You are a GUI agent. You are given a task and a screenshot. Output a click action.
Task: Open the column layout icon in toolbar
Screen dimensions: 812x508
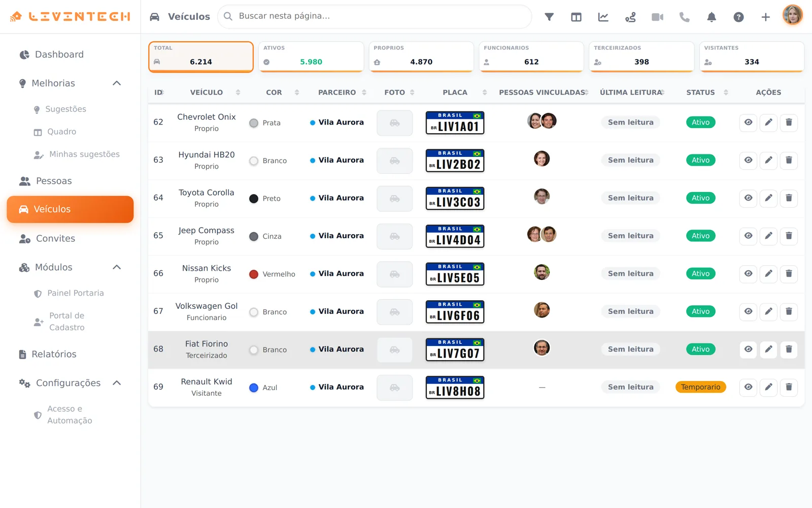[576, 17]
